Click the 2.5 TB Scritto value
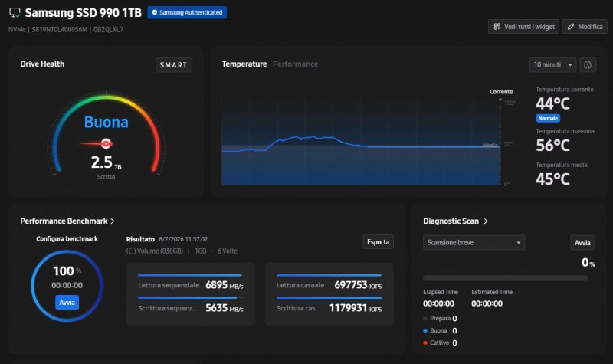613x364 pixels. tap(106, 162)
